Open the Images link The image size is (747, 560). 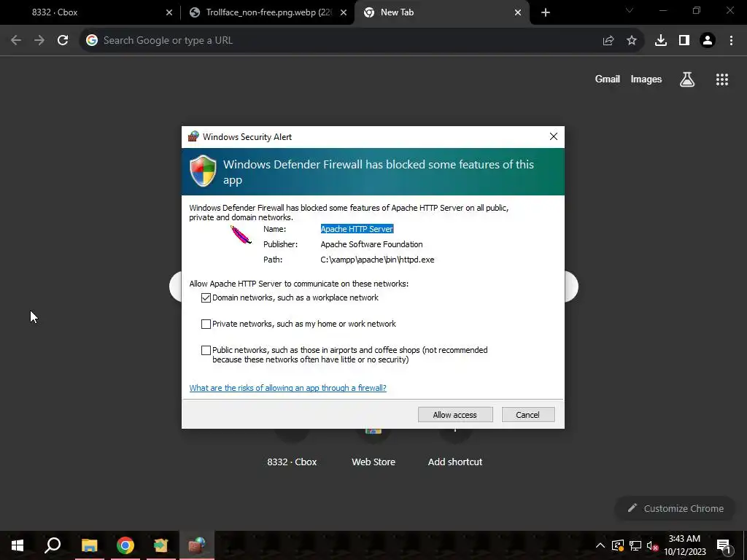[646, 79]
